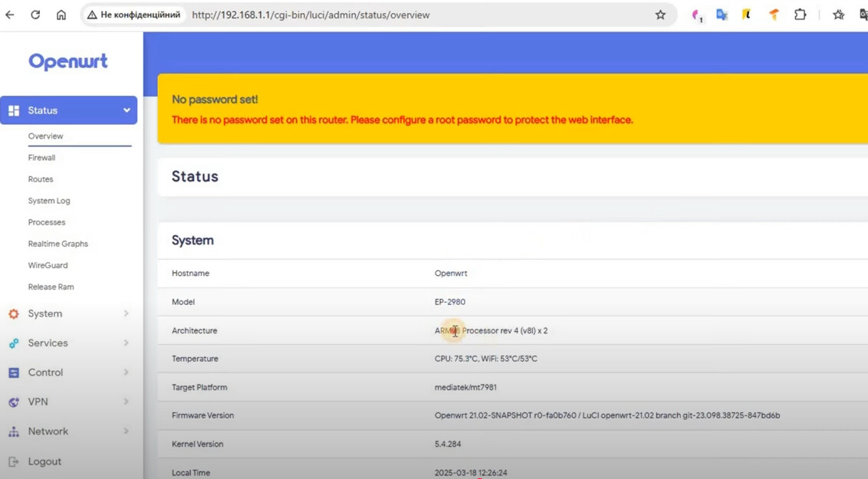
Task: Click the VPN icon in sidebar
Action: click(14, 402)
